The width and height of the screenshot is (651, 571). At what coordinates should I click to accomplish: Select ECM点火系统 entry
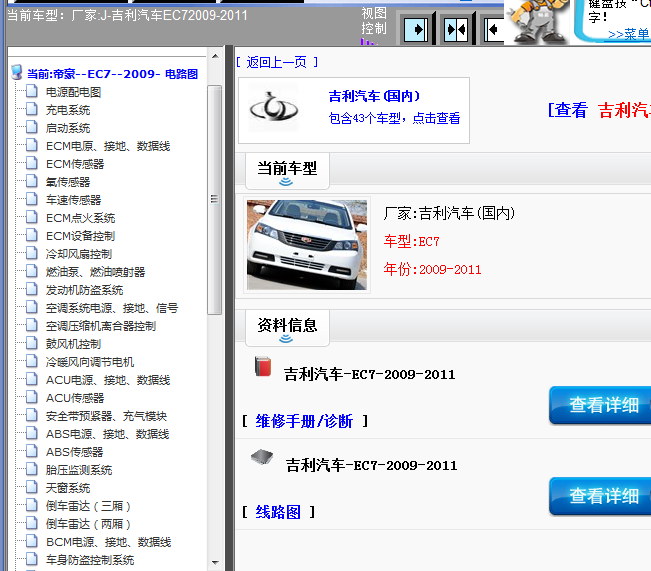coord(81,218)
